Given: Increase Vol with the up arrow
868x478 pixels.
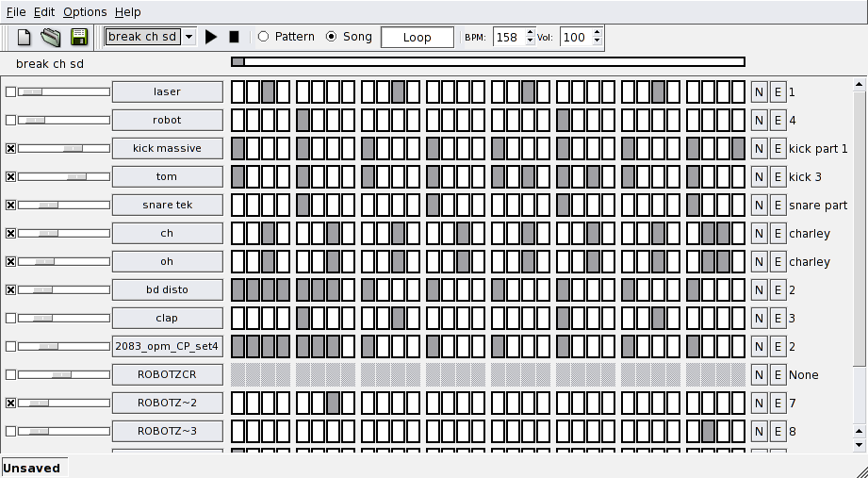Looking at the screenshot, I should coord(597,32).
